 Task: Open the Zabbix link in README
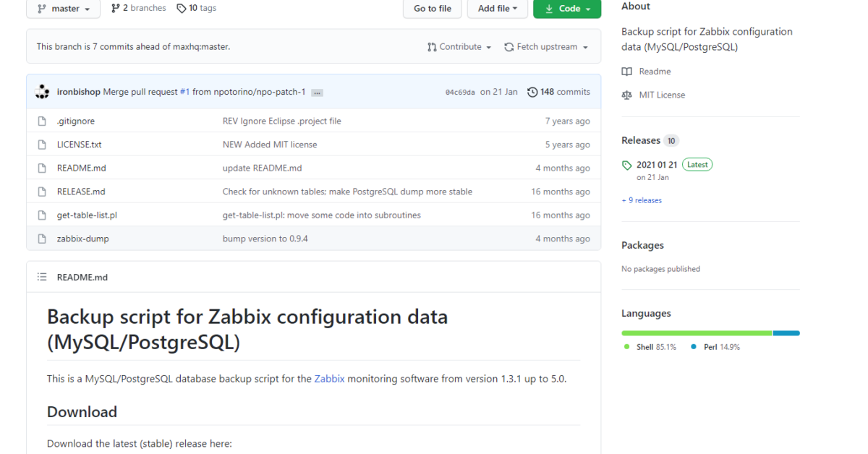point(329,379)
